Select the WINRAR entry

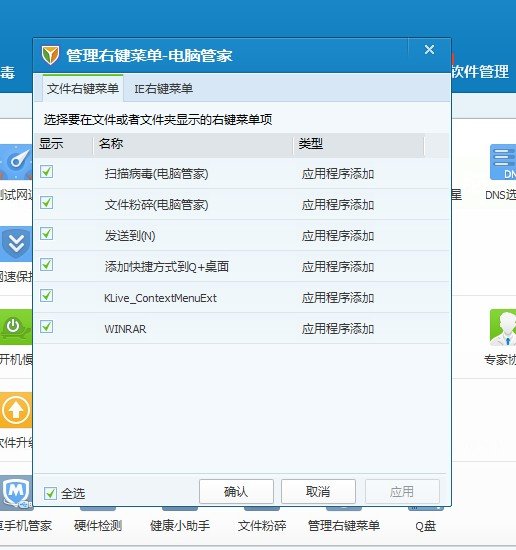(125, 329)
